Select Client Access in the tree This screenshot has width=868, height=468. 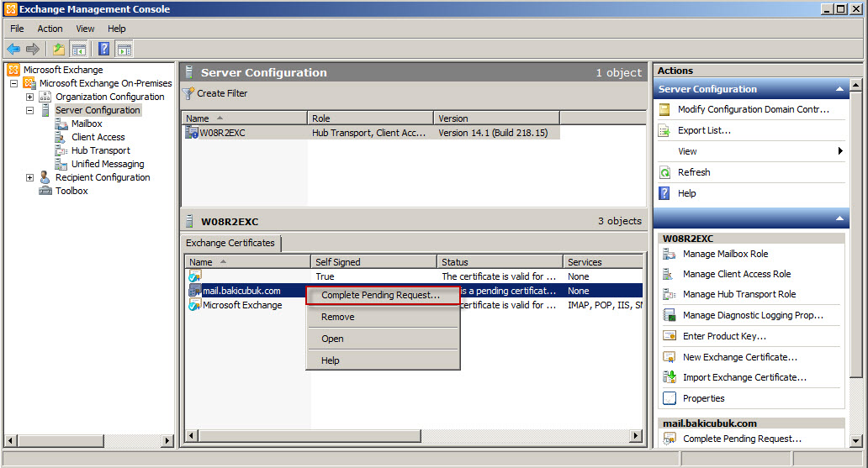tap(98, 137)
